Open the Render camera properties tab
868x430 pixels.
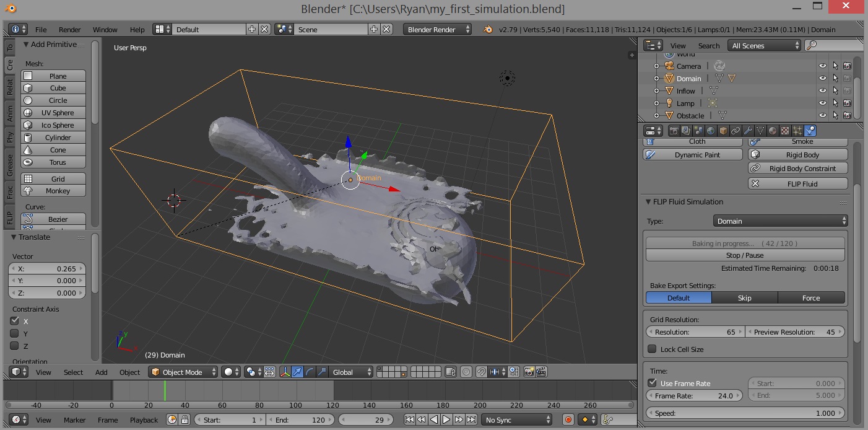pos(674,131)
